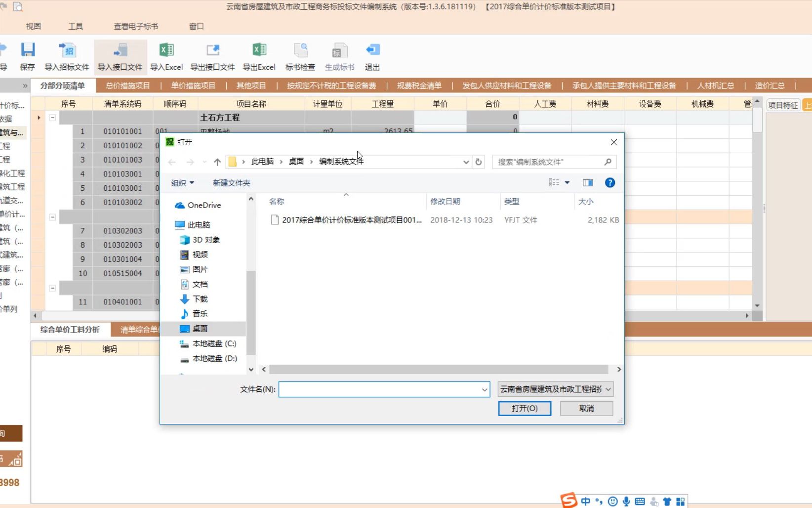
Task: Open 下载 folder in sidebar
Action: click(194, 299)
